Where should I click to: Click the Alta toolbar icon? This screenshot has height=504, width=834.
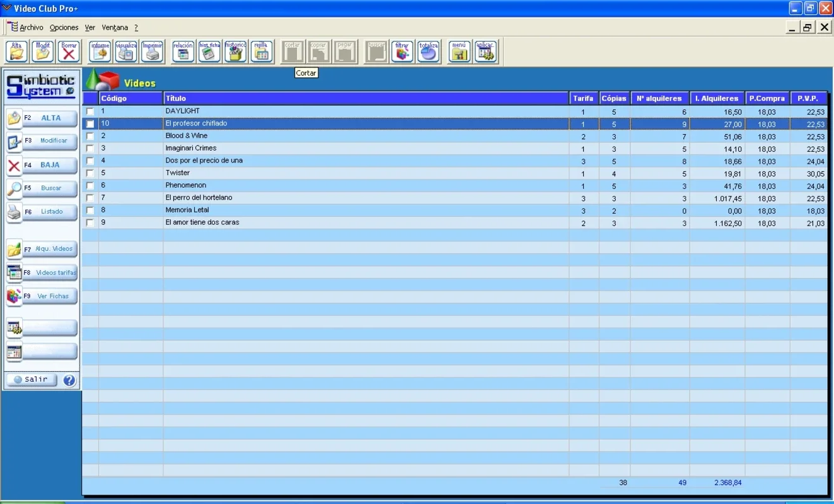pyautogui.click(x=17, y=52)
